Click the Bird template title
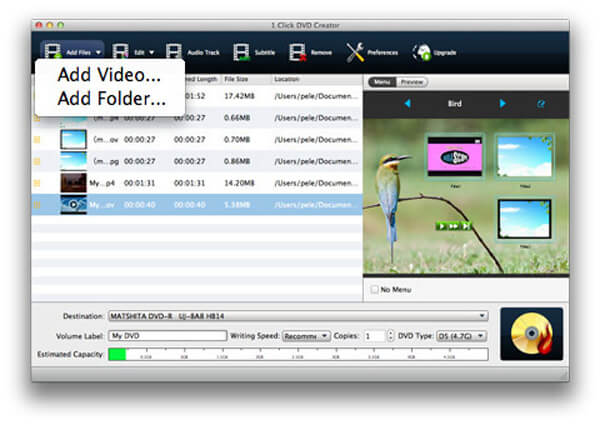Image resolution: width=600 pixels, height=425 pixels. [x=455, y=104]
